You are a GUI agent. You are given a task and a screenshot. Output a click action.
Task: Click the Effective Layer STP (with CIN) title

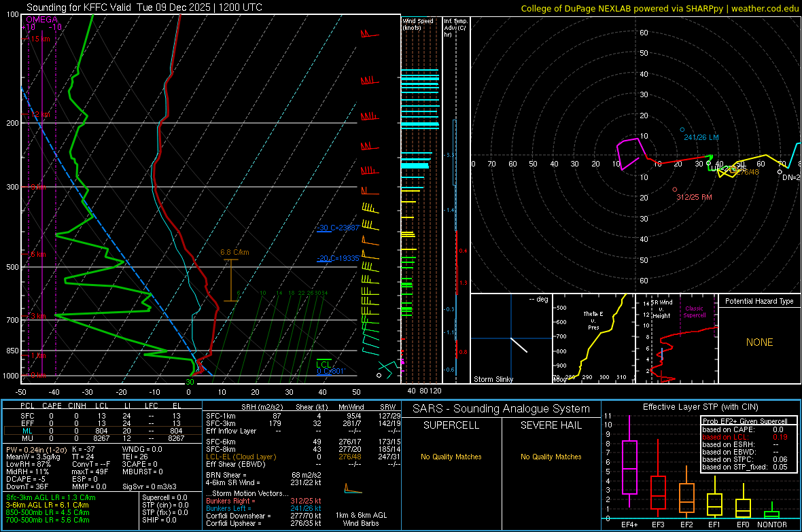[x=700, y=407]
